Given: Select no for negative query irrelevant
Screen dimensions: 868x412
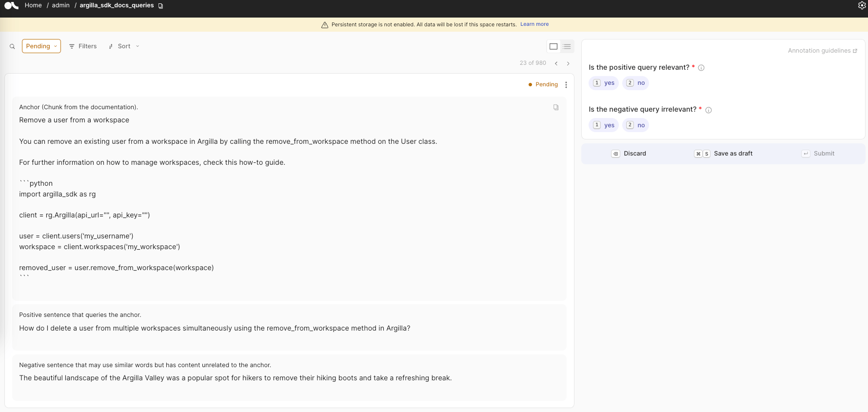Looking at the screenshot, I should [635, 125].
